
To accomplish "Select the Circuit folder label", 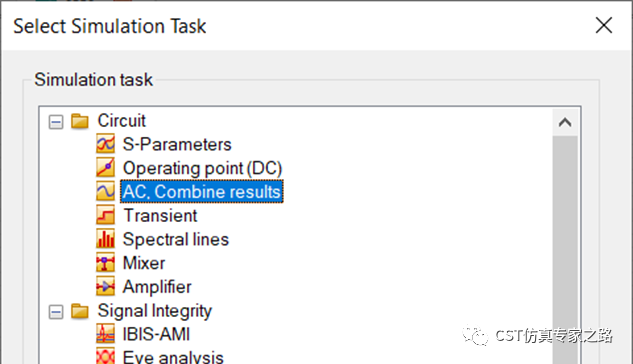I will (x=122, y=121).
